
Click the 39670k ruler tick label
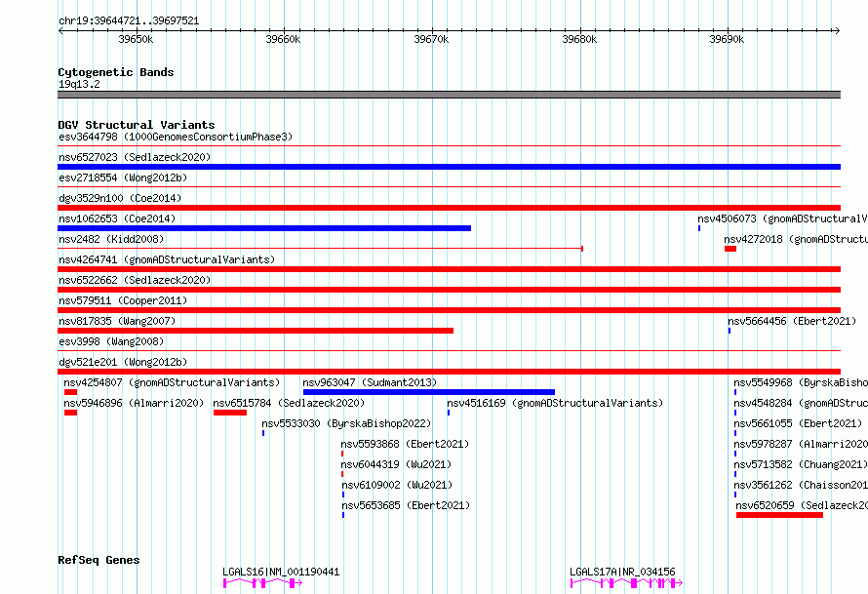click(x=431, y=39)
